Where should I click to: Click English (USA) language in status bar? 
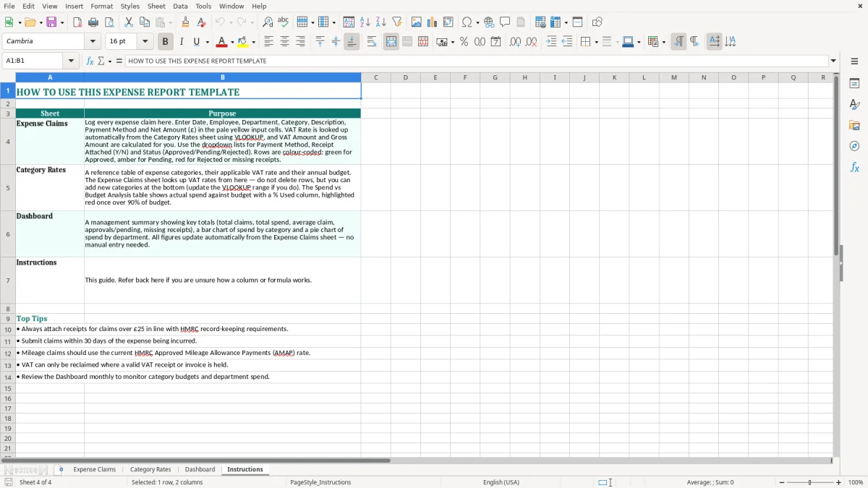click(x=501, y=482)
